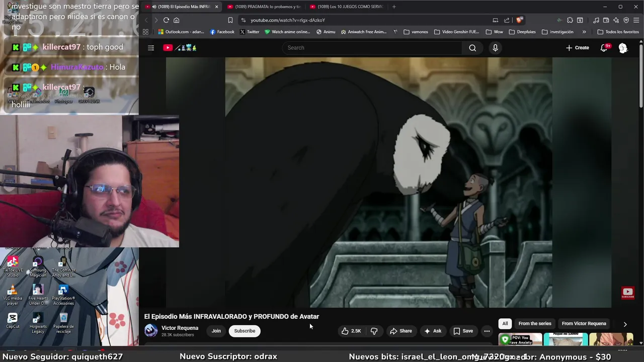Open browser home page icon
Screen dimensions: 644x362
[x=176, y=20]
